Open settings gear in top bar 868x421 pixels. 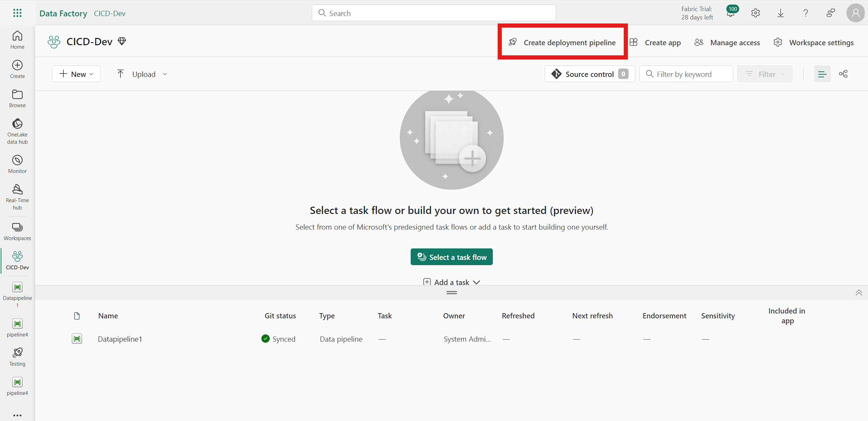[x=756, y=13]
